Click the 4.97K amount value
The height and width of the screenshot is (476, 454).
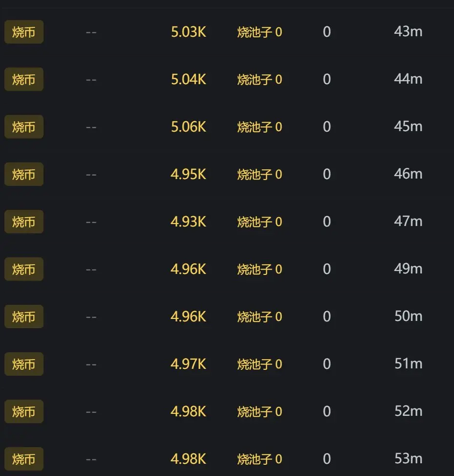point(188,364)
